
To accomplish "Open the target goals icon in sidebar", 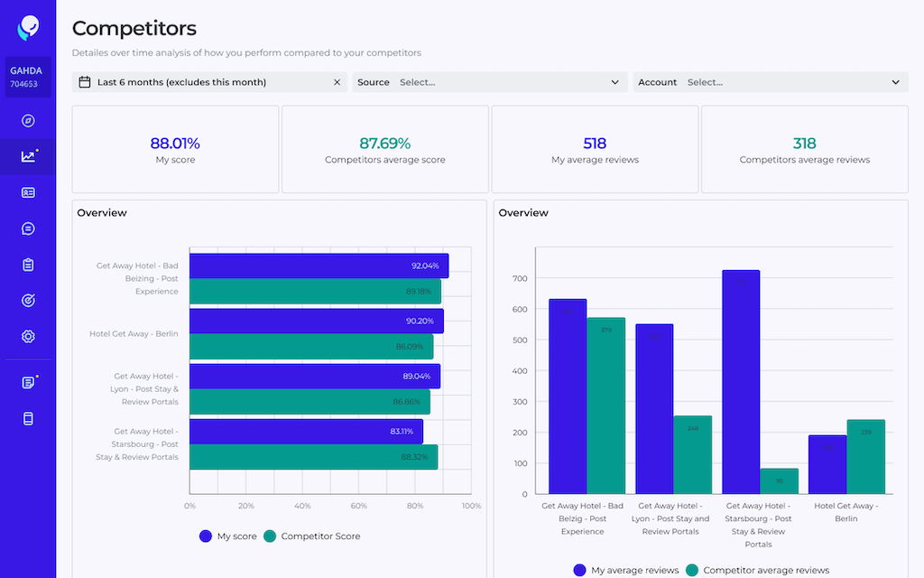I will click(28, 300).
